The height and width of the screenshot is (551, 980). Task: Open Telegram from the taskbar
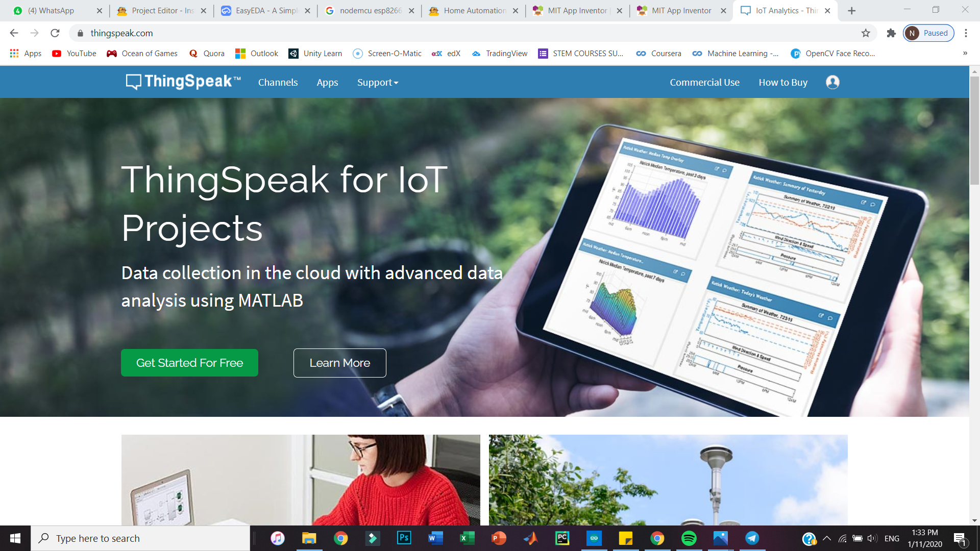[752, 538]
